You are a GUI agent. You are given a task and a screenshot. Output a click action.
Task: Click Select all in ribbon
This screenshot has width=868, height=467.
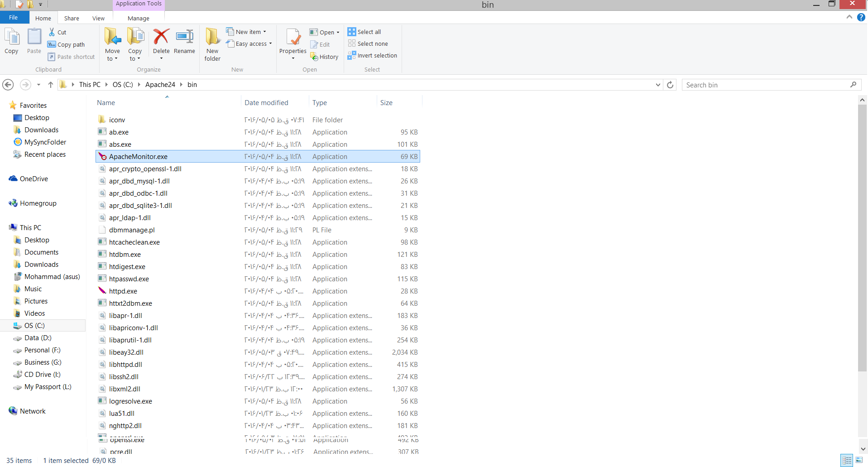[x=364, y=32]
